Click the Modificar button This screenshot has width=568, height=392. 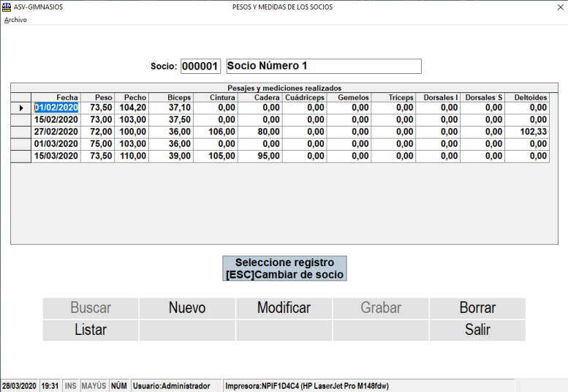pos(284,308)
